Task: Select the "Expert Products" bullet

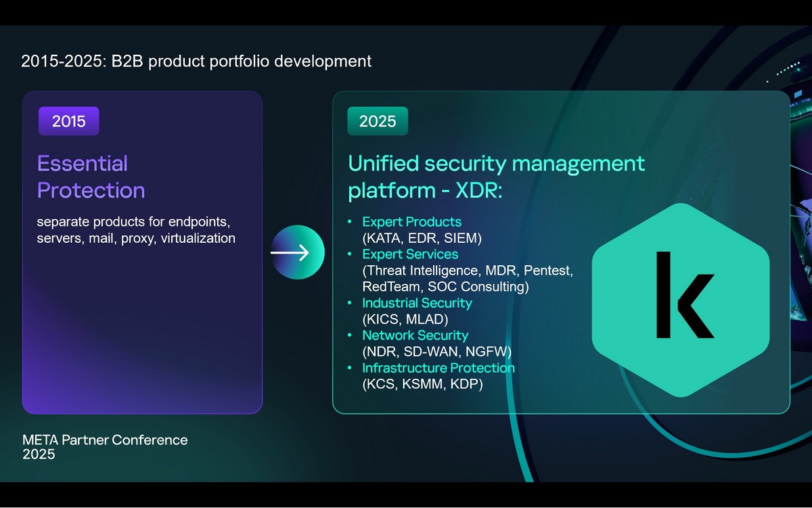Action: (411, 222)
